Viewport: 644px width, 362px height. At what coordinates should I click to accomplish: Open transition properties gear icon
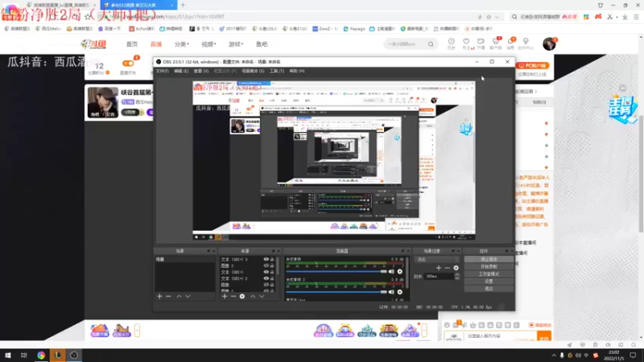point(456,268)
